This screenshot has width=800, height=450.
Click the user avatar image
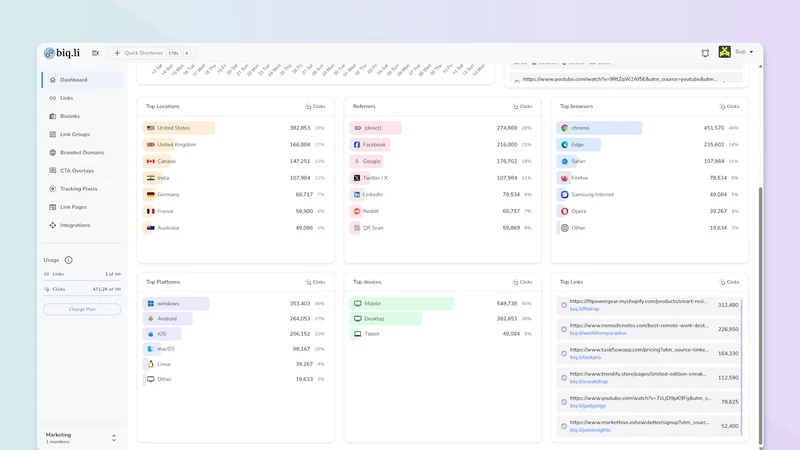pos(724,52)
